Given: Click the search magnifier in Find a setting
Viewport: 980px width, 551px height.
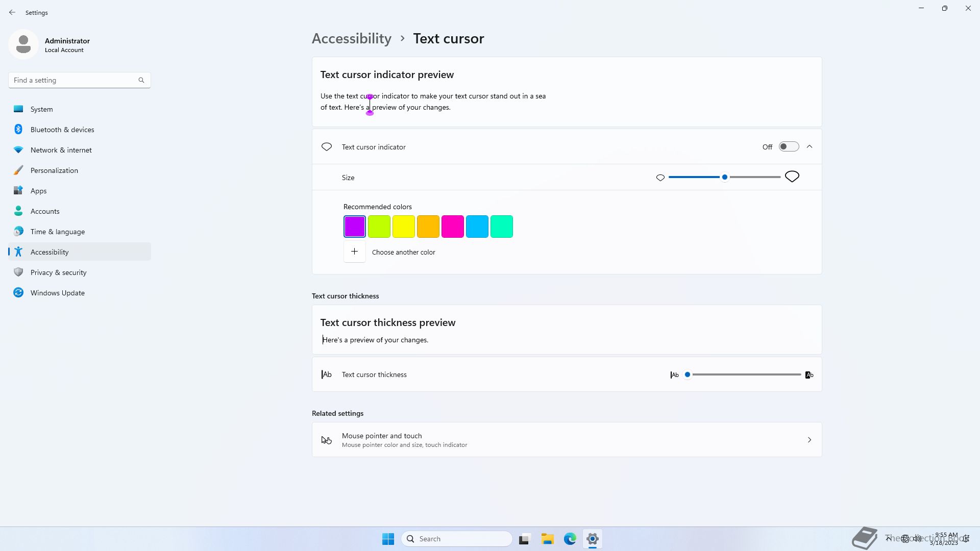Looking at the screenshot, I should [141, 80].
